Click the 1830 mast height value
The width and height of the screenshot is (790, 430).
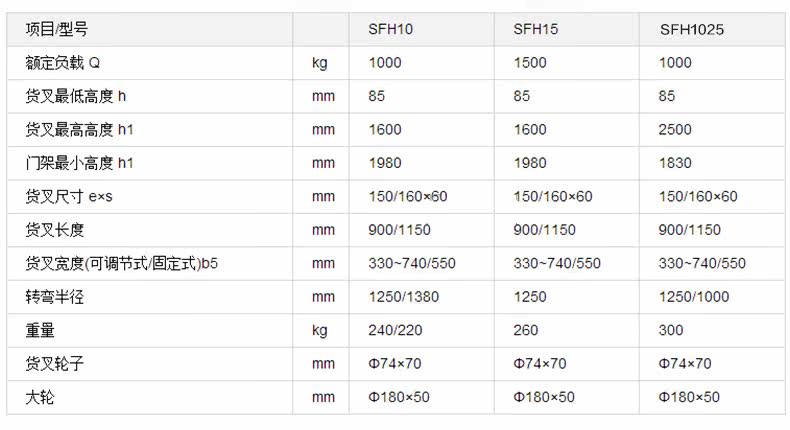675,163
